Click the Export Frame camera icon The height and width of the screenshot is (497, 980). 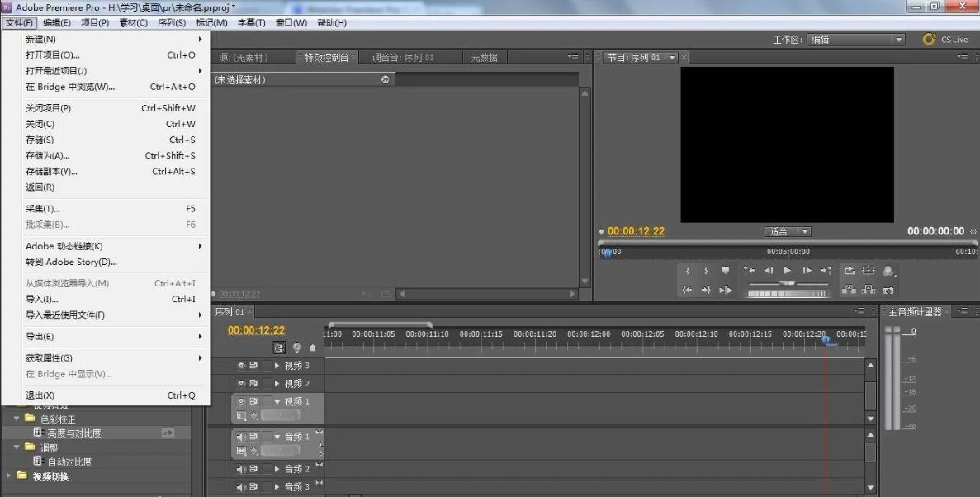tap(888, 290)
